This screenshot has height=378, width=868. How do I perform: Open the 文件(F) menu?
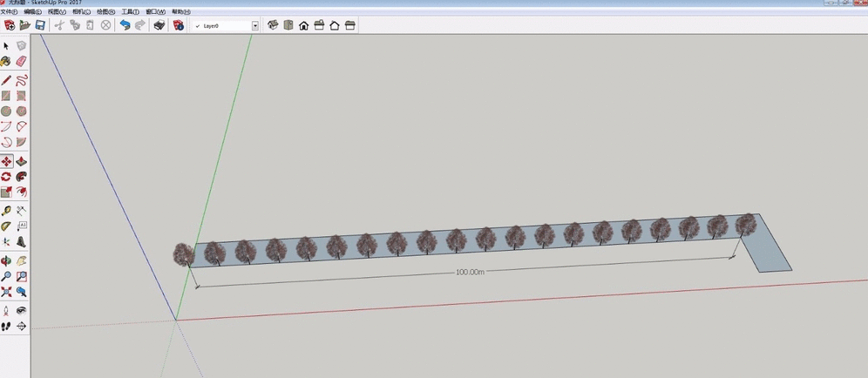pyautogui.click(x=9, y=12)
